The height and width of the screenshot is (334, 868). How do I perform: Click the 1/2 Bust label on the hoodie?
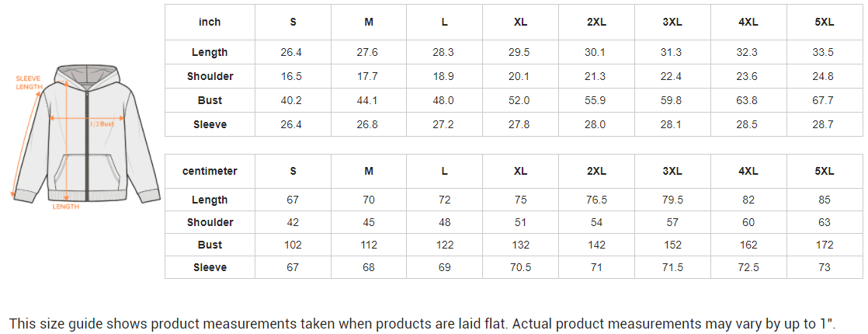[102, 124]
